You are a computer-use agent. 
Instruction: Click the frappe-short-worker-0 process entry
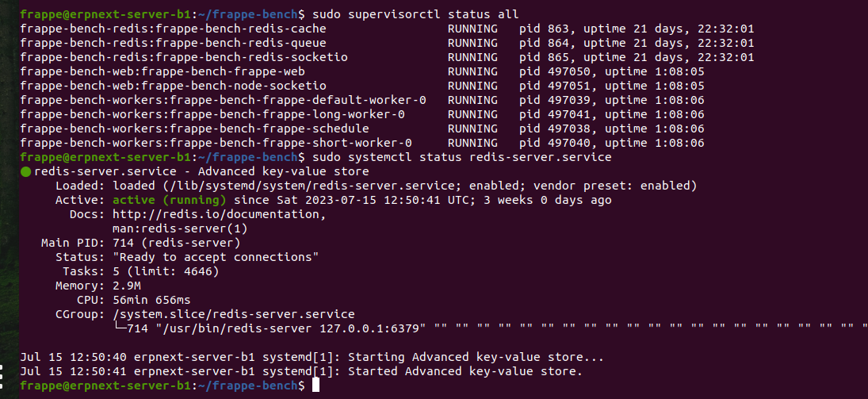[362, 143]
